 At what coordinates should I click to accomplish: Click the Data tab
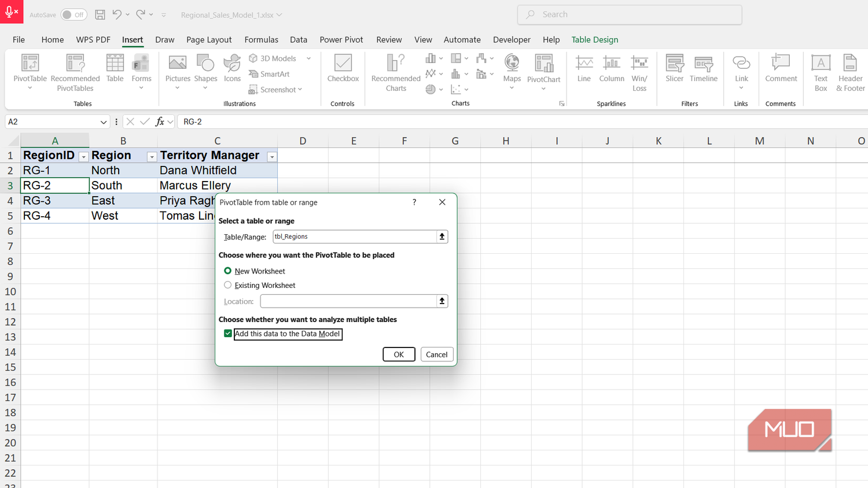(299, 39)
